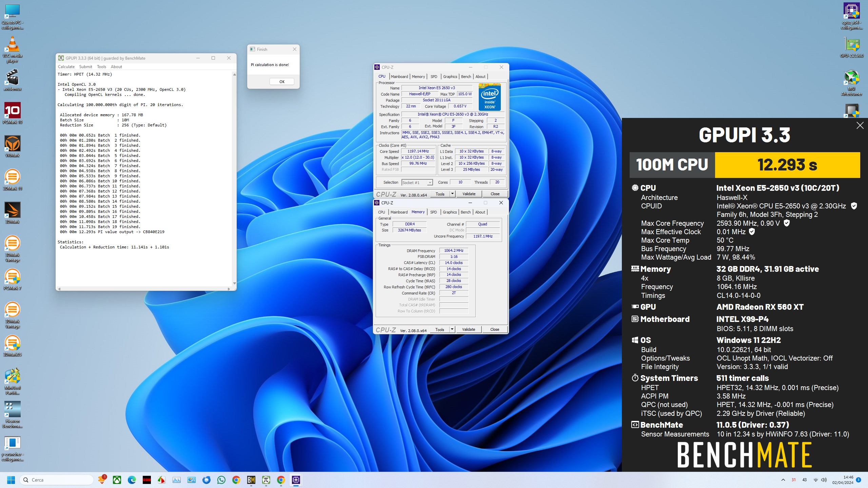The image size is (868, 488).
Task: Click GPUPI vertical scrollbar up arrow
Action: (x=234, y=75)
